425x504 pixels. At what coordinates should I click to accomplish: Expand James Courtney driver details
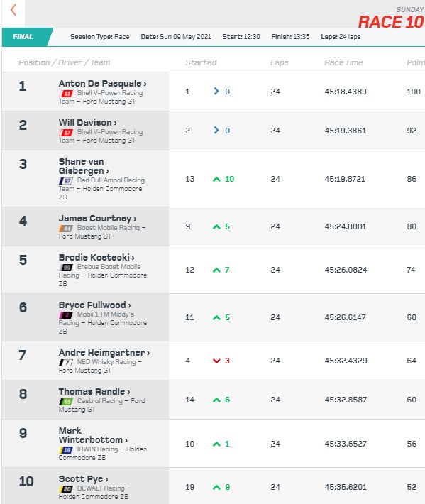(x=97, y=218)
